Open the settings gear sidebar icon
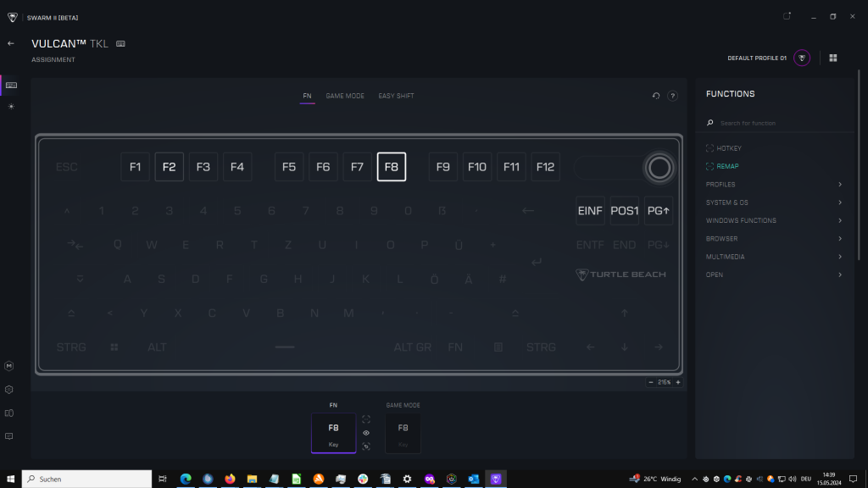The height and width of the screenshot is (488, 868). click(x=8, y=390)
